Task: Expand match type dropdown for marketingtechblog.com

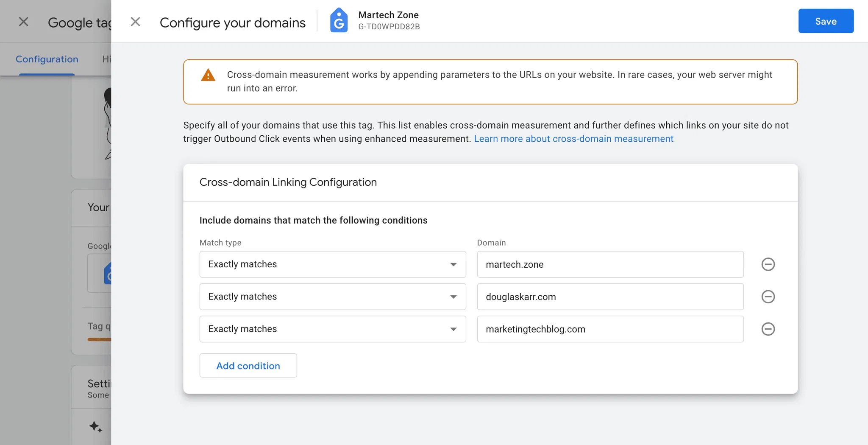Action: 332,329
